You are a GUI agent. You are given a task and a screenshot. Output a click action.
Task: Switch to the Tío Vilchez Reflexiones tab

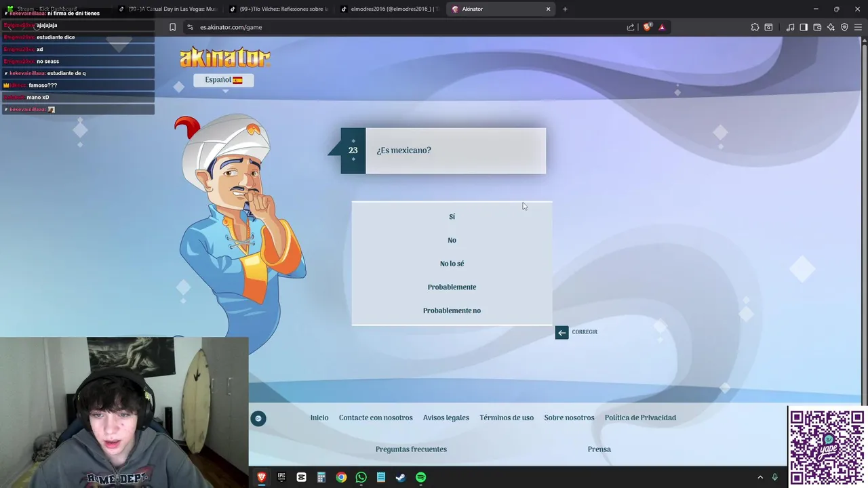click(279, 9)
